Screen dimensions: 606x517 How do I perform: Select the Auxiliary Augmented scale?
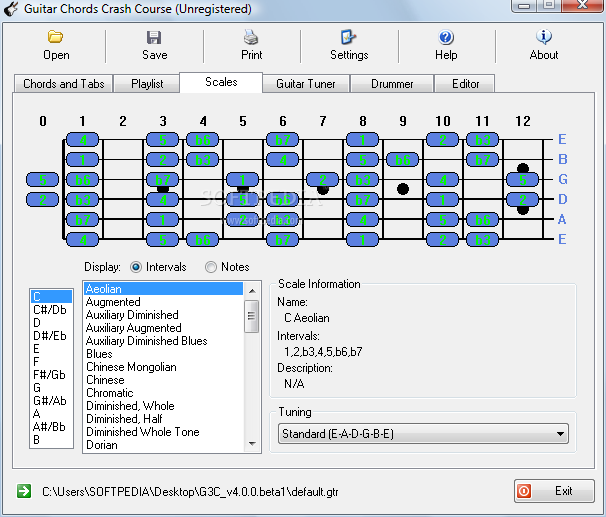click(163, 328)
